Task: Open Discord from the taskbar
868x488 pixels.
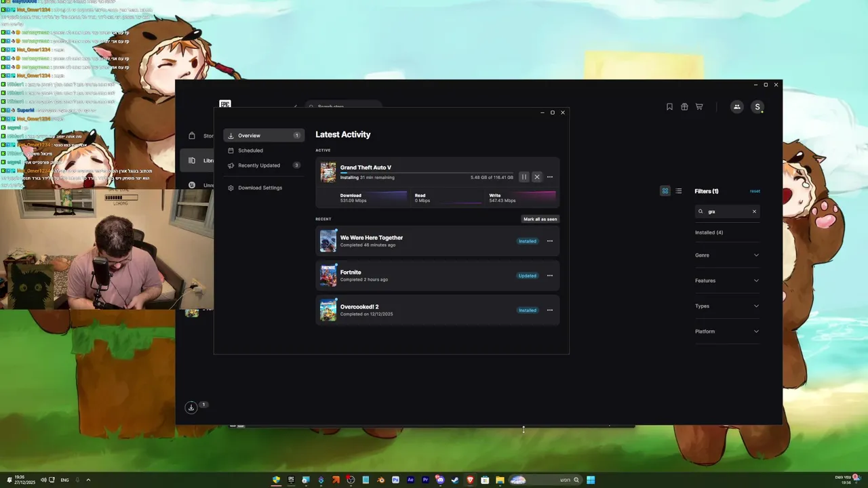Action: click(440, 480)
